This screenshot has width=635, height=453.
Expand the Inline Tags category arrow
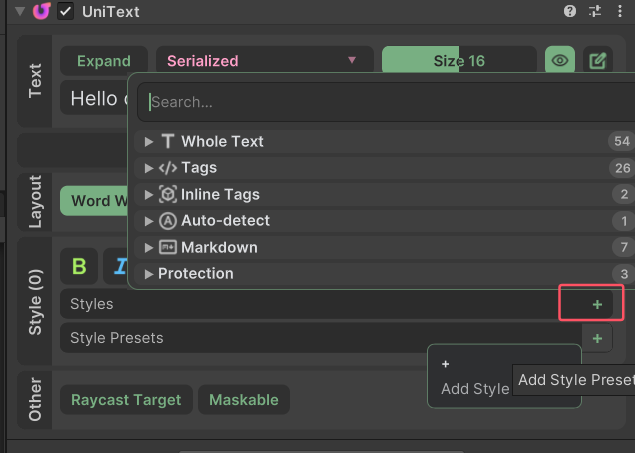coord(149,195)
